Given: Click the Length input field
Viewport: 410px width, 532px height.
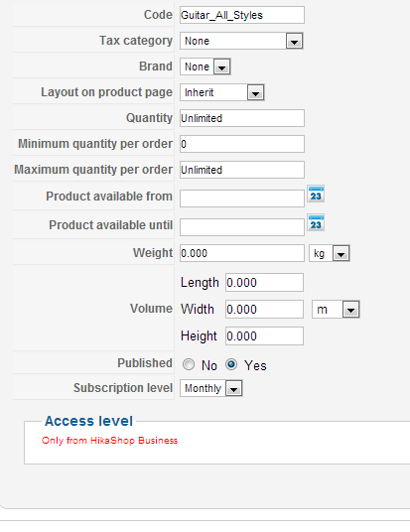Looking at the screenshot, I should coord(264,282).
